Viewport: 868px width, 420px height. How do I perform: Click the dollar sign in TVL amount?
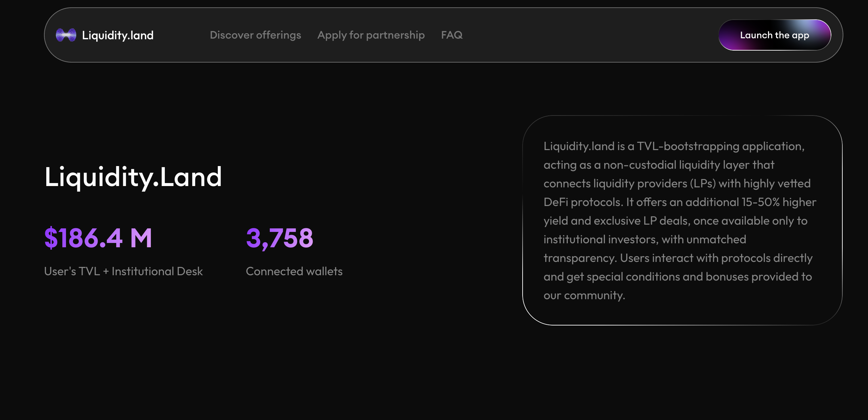(51, 238)
